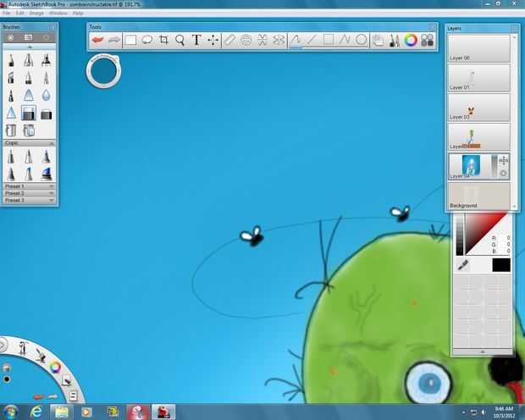The image size is (525, 420).
Task: Open the Brush palette from toolbar
Action: click(395, 40)
